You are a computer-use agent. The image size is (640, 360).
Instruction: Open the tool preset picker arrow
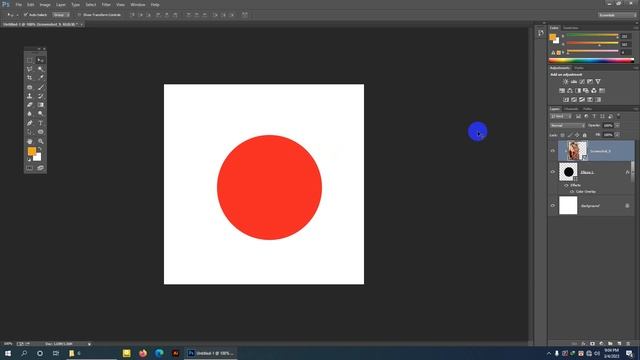click(x=17, y=15)
